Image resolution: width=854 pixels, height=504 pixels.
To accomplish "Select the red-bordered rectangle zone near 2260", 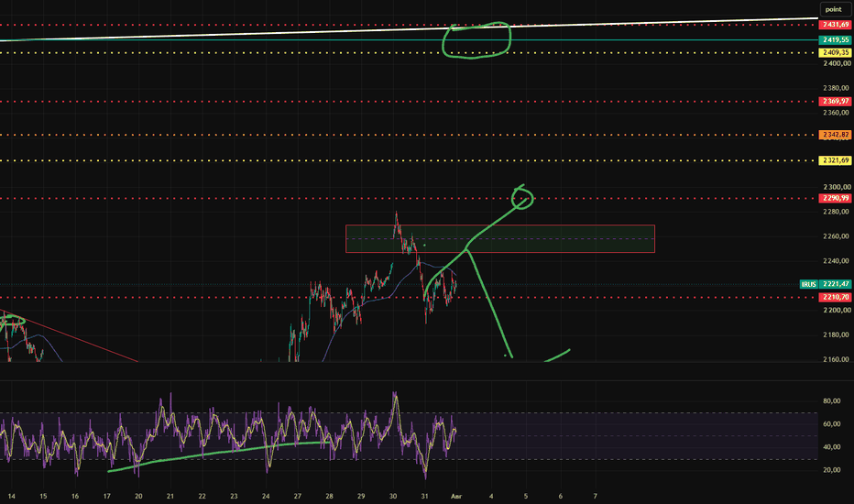I will (x=500, y=238).
